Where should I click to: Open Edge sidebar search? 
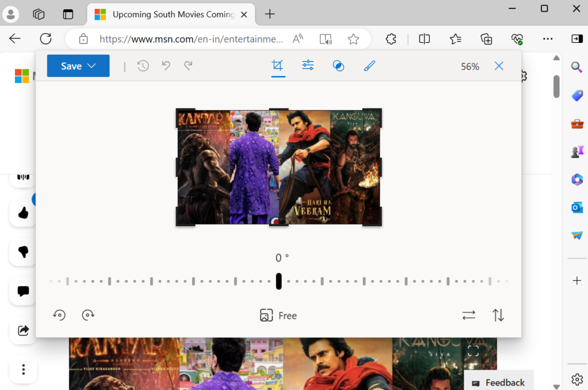[x=576, y=67]
